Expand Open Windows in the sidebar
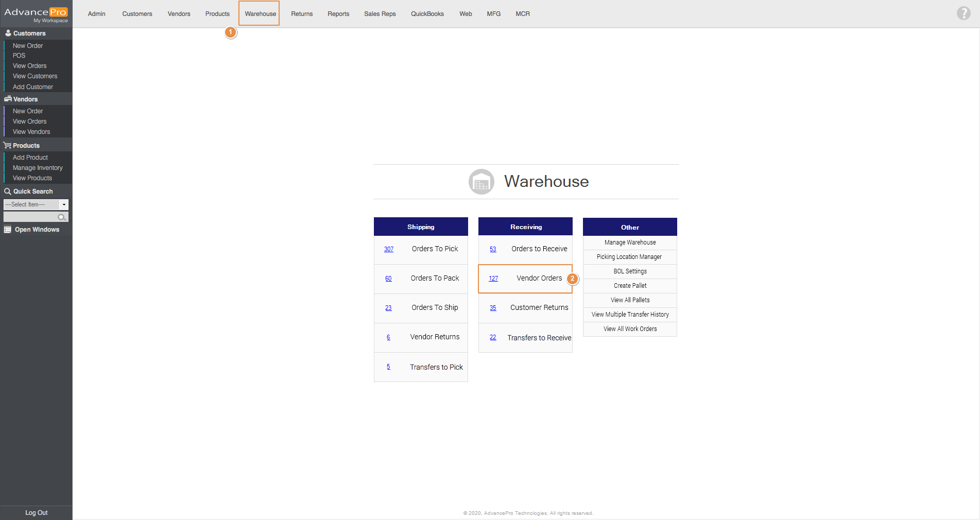The image size is (980, 520). (x=37, y=230)
